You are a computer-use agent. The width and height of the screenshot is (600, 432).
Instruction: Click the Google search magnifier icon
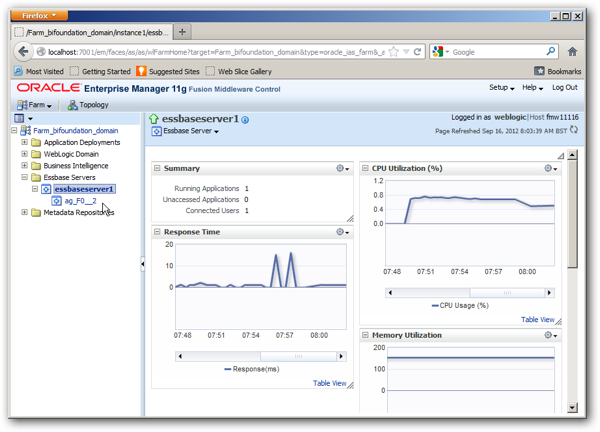(551, 51)
